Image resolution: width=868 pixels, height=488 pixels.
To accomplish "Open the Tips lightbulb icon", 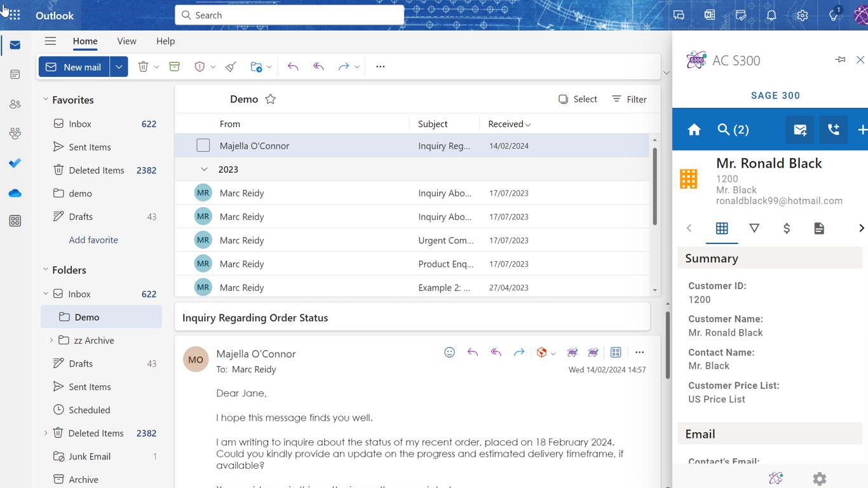I will (x=834, y=15).
